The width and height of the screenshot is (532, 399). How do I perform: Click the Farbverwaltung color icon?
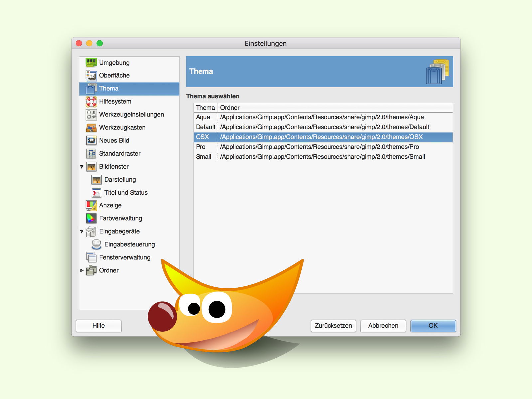click(91, 218)
